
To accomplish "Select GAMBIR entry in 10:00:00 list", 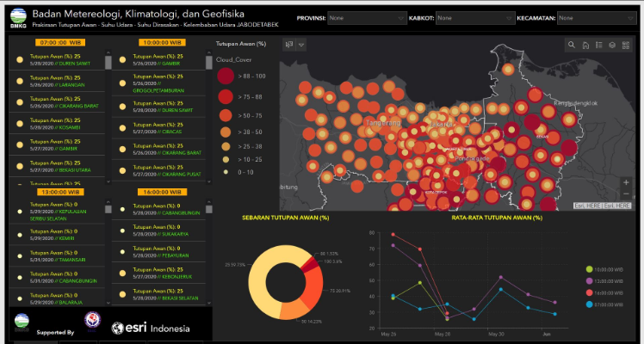I will pyautogui.click(x=159, y=60).
